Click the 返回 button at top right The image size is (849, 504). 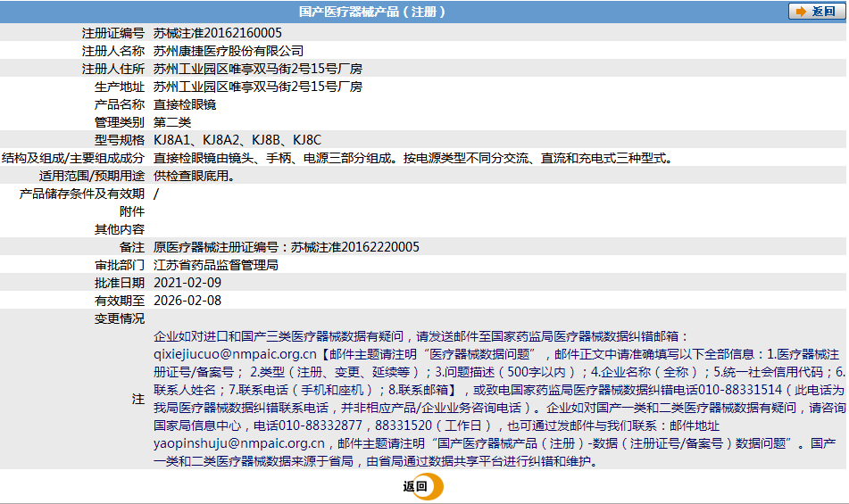(817, 12)
